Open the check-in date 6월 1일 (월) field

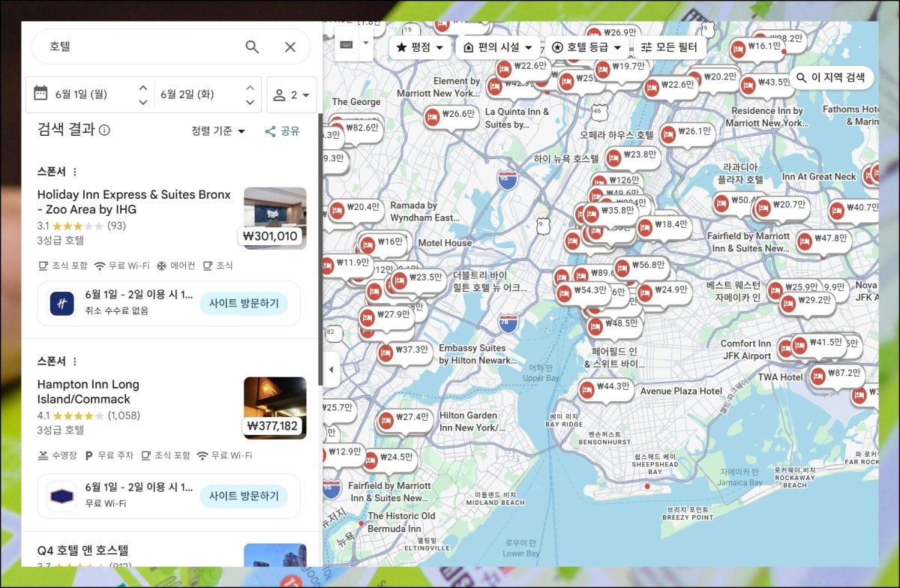pyautogui.click(x=81, y=94)
